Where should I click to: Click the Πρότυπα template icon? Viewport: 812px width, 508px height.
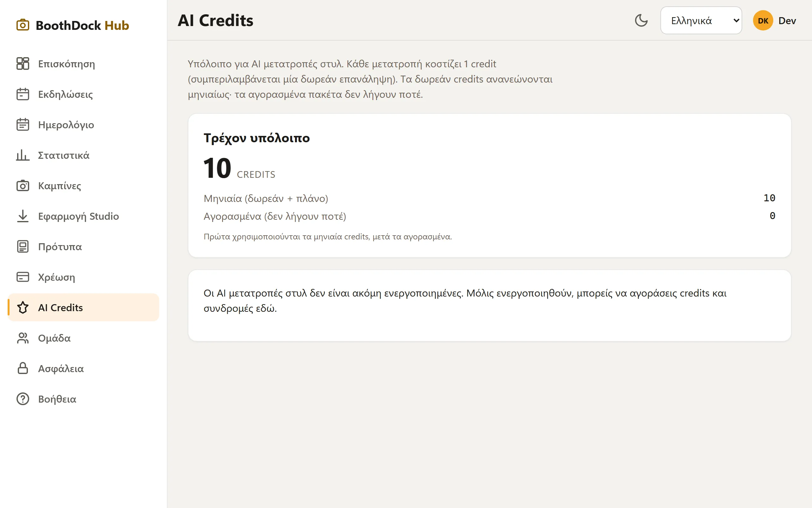click(23, 247)
